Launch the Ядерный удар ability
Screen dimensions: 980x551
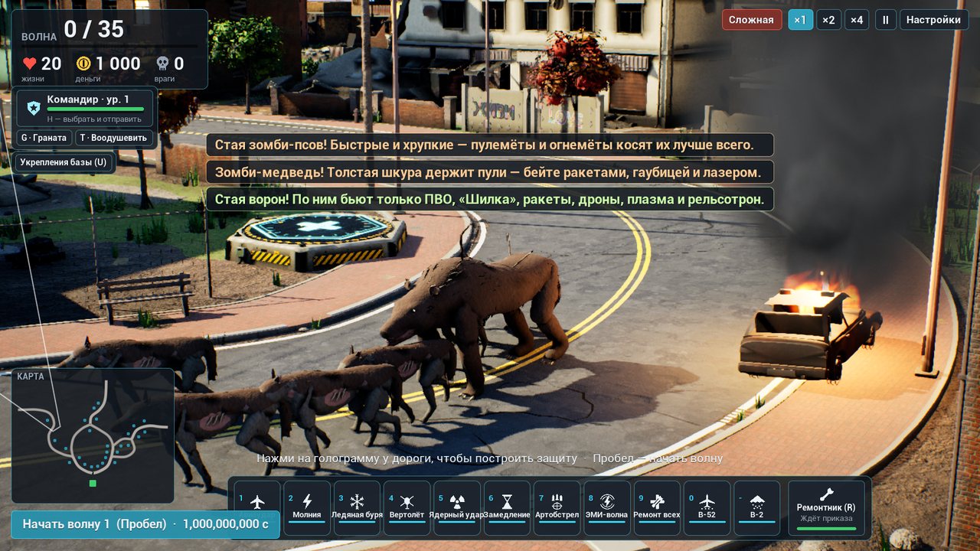tap(457, 507)
